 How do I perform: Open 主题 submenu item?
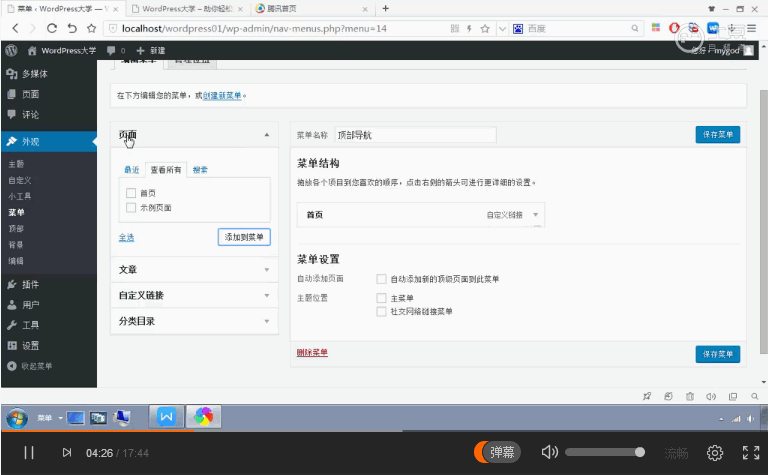click(x=16, y=164)
